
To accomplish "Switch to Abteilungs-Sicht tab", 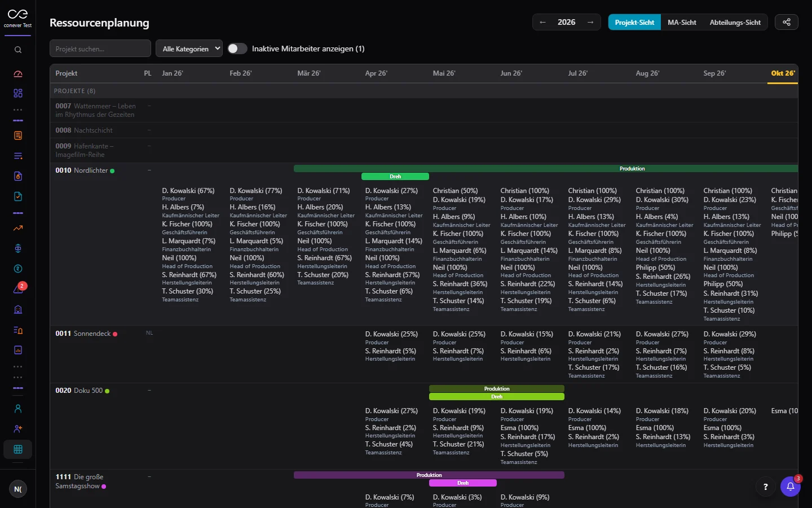I will 735,22.
